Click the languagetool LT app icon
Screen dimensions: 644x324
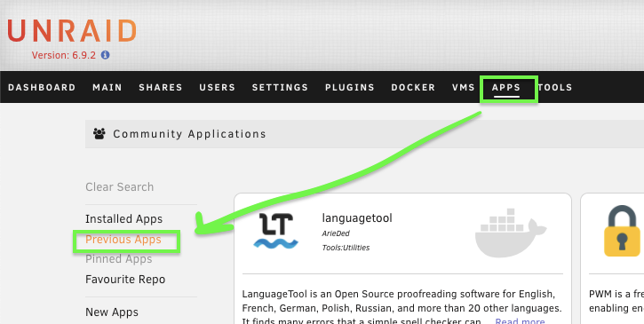coord(275,231)
